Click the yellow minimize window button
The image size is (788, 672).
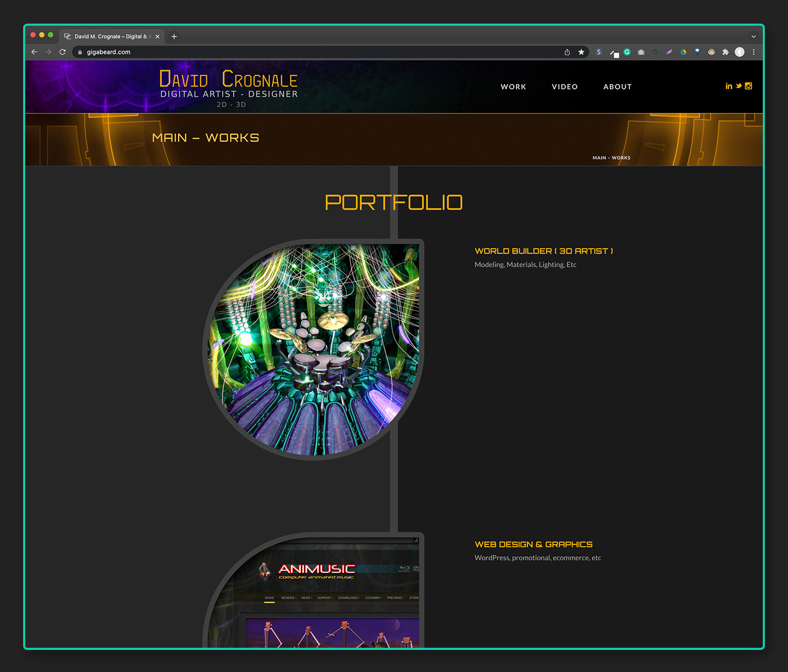(42, 35)
